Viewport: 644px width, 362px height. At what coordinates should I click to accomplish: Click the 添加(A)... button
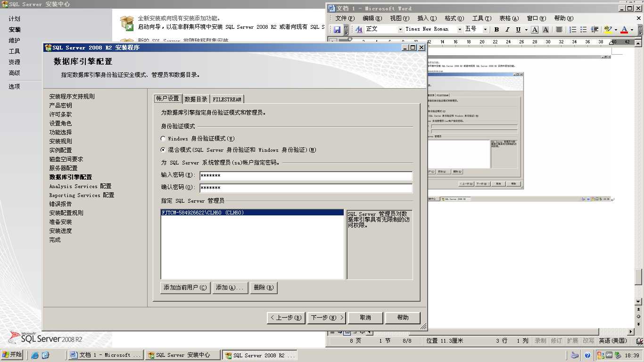click(230, 288)
